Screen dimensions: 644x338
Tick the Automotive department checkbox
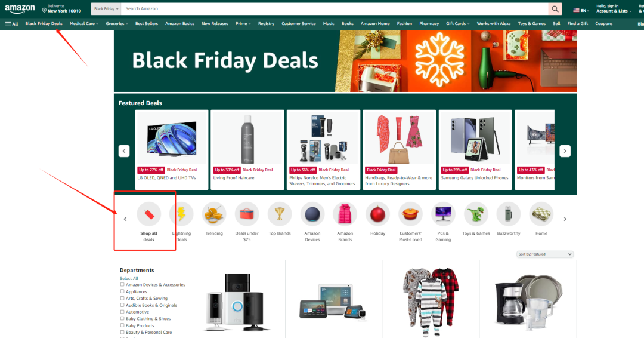122,312
